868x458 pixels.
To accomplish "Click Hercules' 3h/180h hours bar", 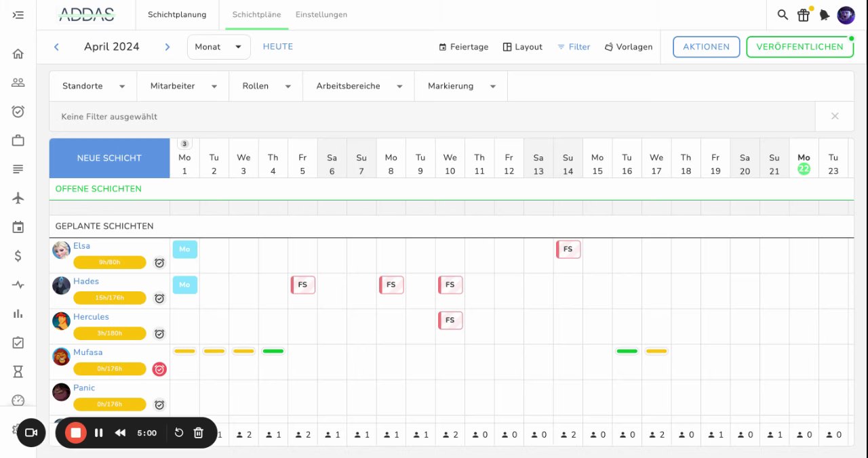I will (110, 333).
